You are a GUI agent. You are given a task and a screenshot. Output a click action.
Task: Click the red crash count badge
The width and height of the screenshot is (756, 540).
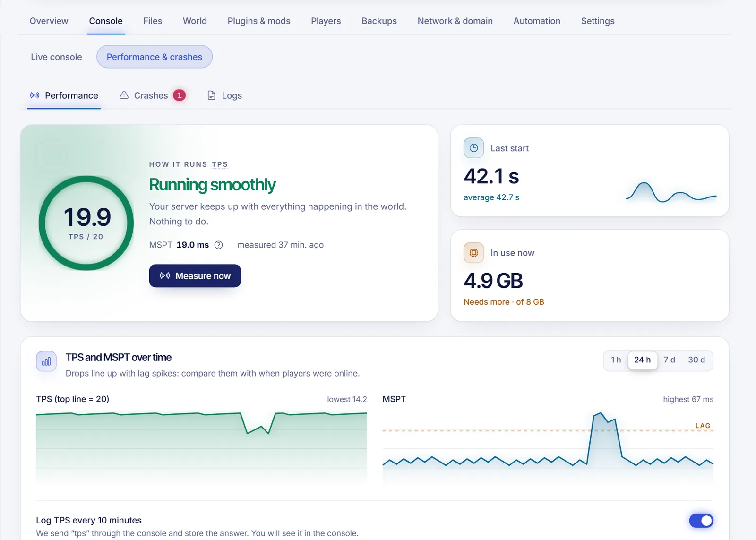[179, 95]
